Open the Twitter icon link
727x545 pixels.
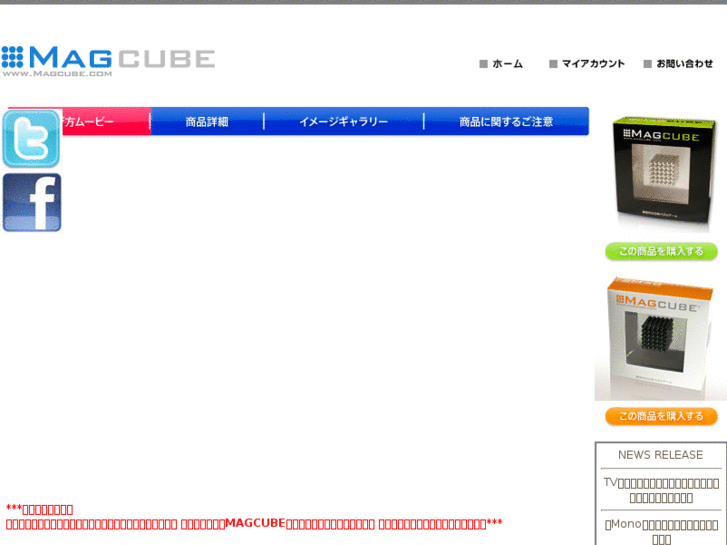click(32, 138)
